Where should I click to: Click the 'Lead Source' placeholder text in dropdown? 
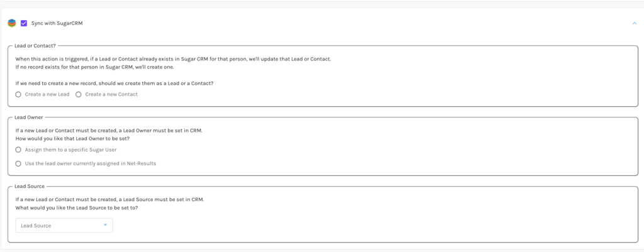tap(36, 226)
